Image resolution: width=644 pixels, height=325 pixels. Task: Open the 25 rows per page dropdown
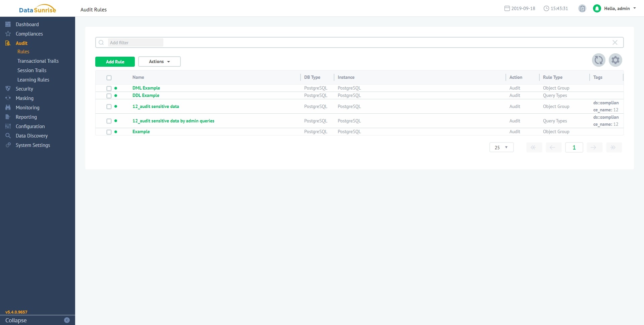pos(501,147)
